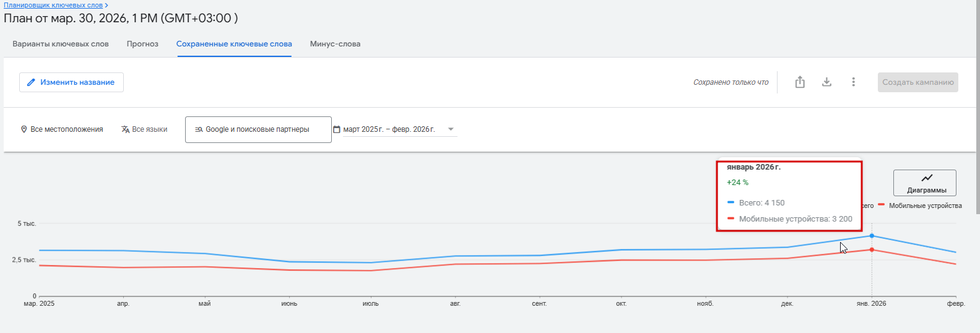Select the Минус-слова tab

coord(335,44)
